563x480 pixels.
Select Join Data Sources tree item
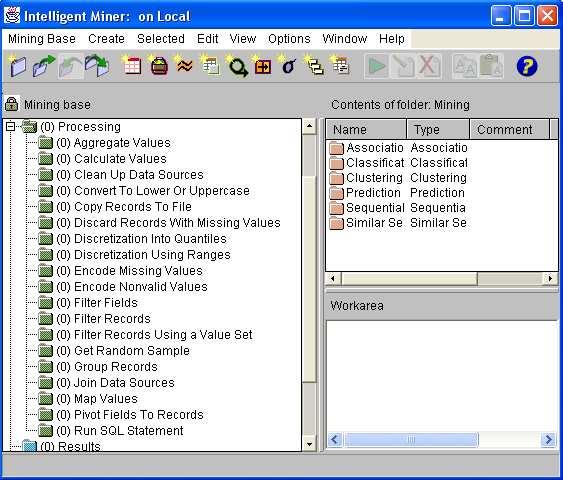click(116, 383)
